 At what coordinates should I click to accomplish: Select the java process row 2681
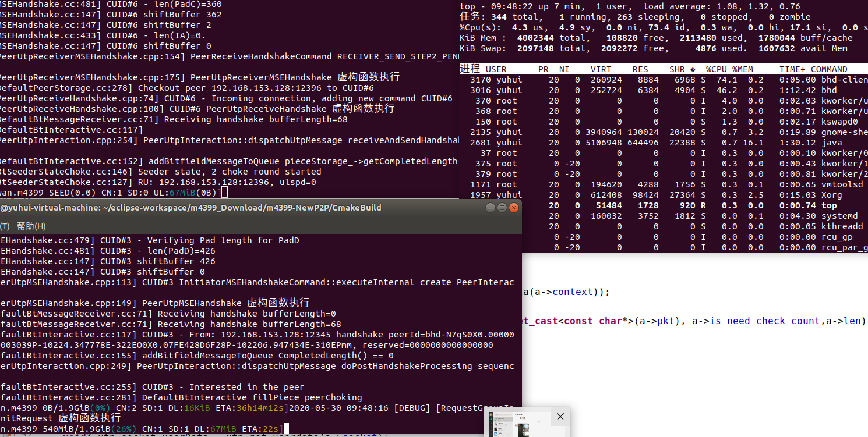664,143
